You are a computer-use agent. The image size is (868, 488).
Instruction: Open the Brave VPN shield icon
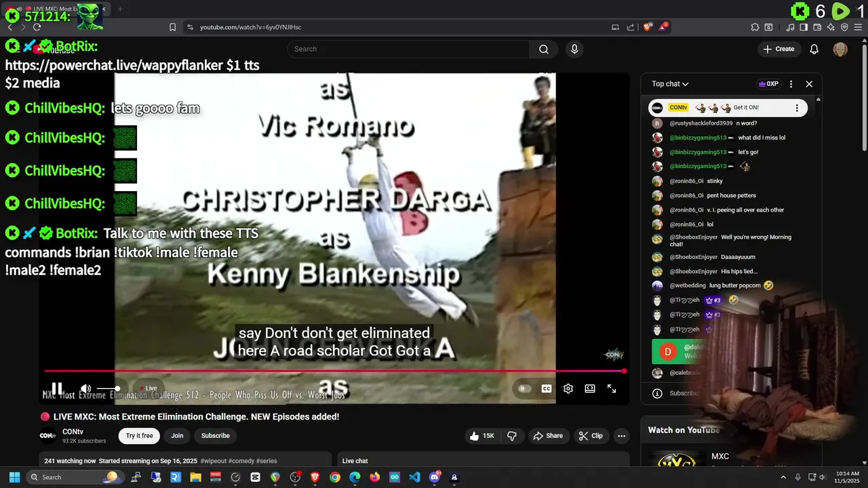[844, 27]
